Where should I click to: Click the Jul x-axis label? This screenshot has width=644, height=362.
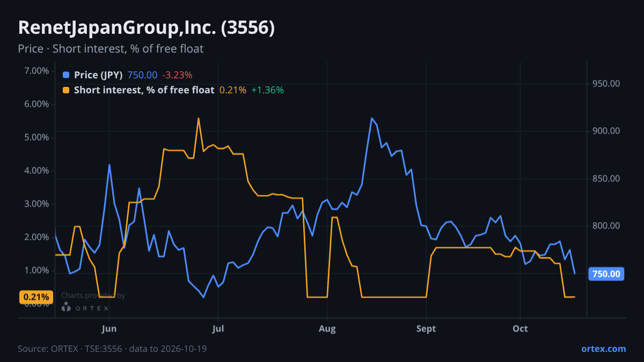218,329
